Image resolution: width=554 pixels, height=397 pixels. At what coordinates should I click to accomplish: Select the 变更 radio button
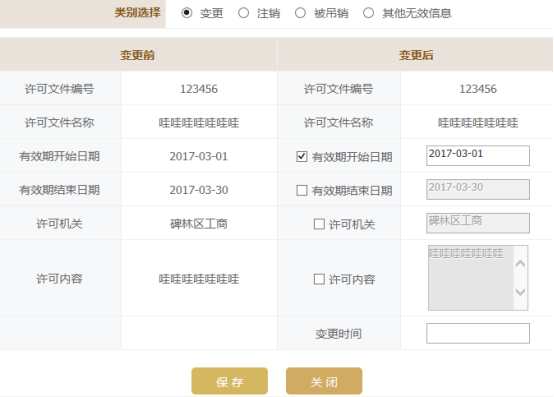click(x=187, y=13)
